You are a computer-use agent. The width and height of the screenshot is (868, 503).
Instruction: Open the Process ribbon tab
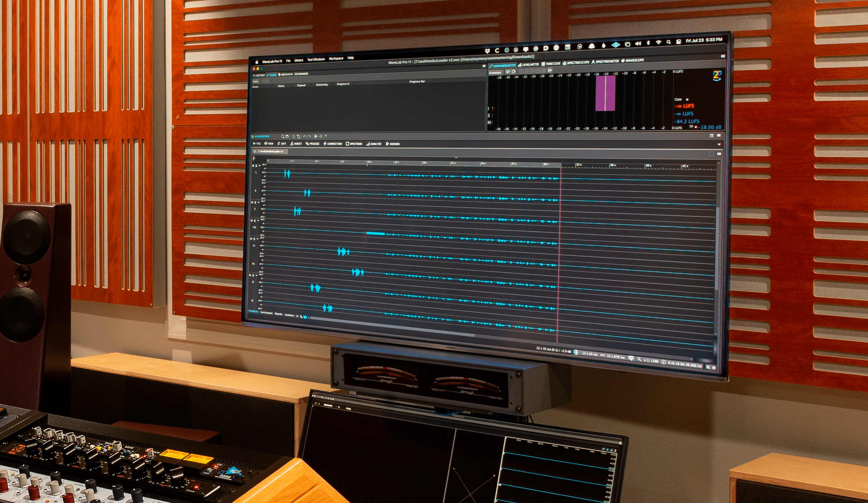click(x=312, y=144)
